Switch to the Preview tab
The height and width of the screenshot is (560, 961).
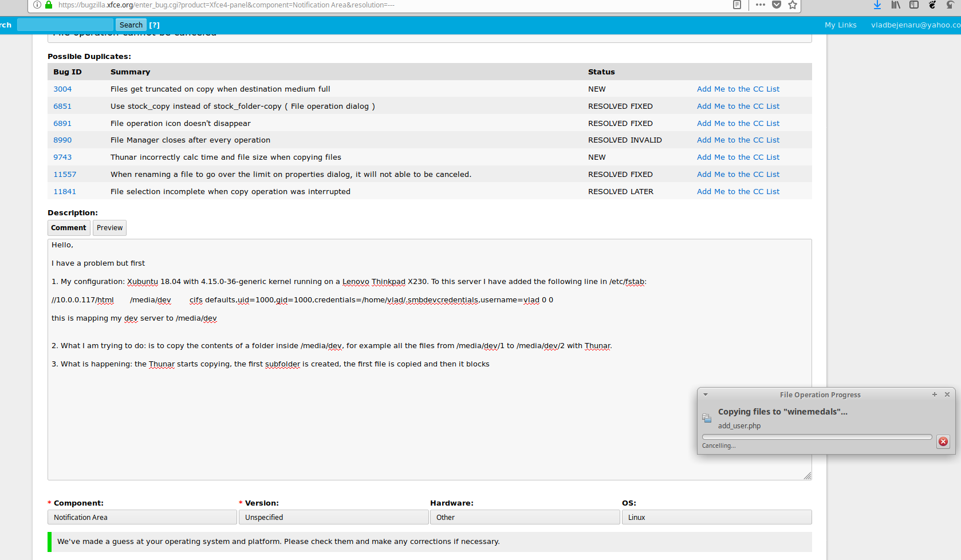(109, 228)
